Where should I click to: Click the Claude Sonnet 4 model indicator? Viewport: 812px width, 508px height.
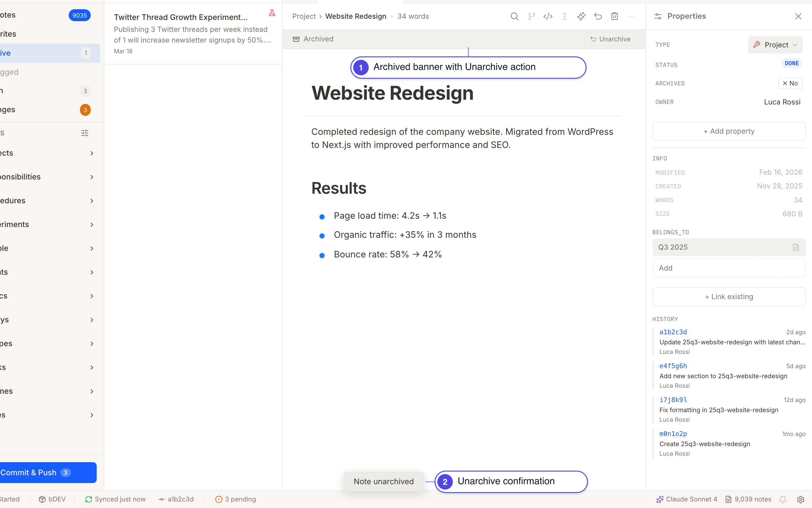687,499
